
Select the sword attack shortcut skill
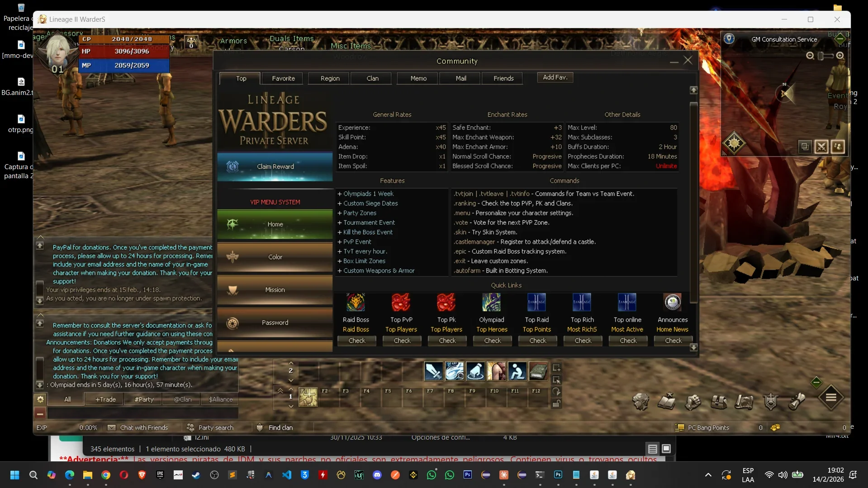point(433,371)
